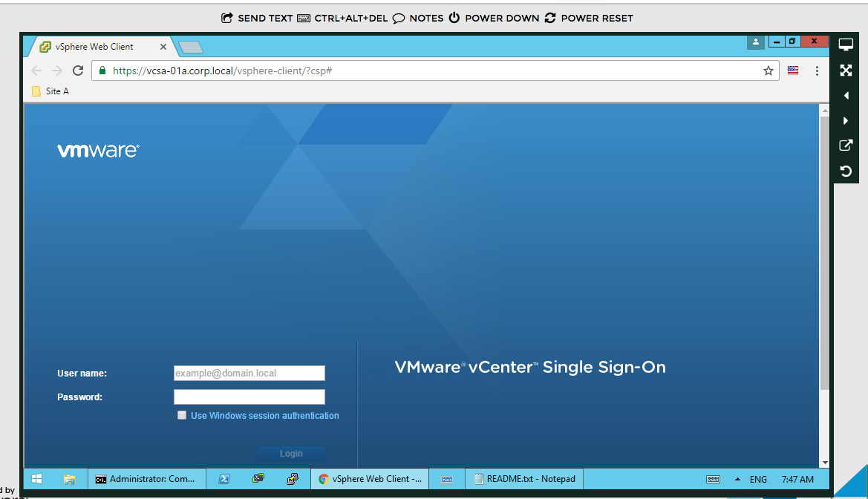Enable Use Windows session authentication checkbox
Screen dimensions: 868x499
(182, 416)
